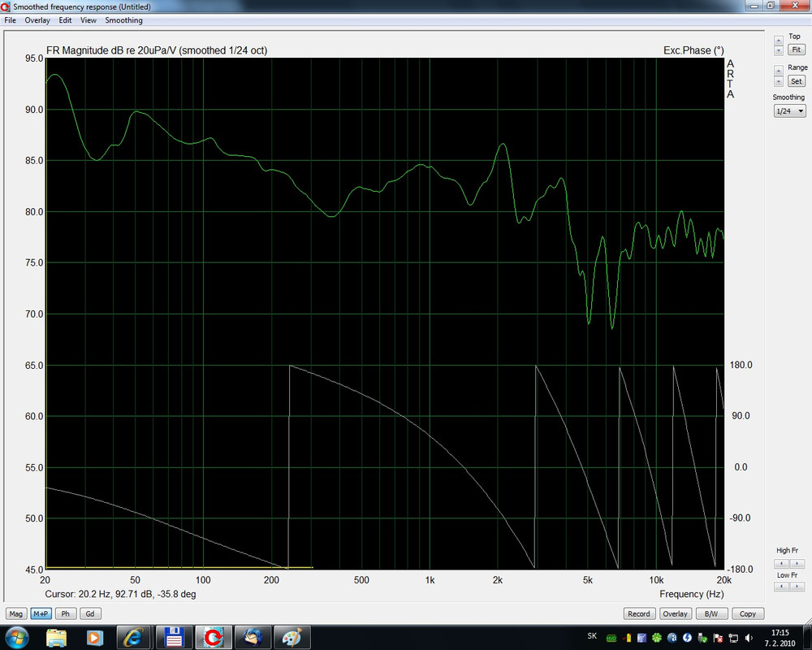Image resolution: width=812 pixels, height=650 pixels.
Task: Launch Windows Media Player from the taskbar
Action: point(94,638)
